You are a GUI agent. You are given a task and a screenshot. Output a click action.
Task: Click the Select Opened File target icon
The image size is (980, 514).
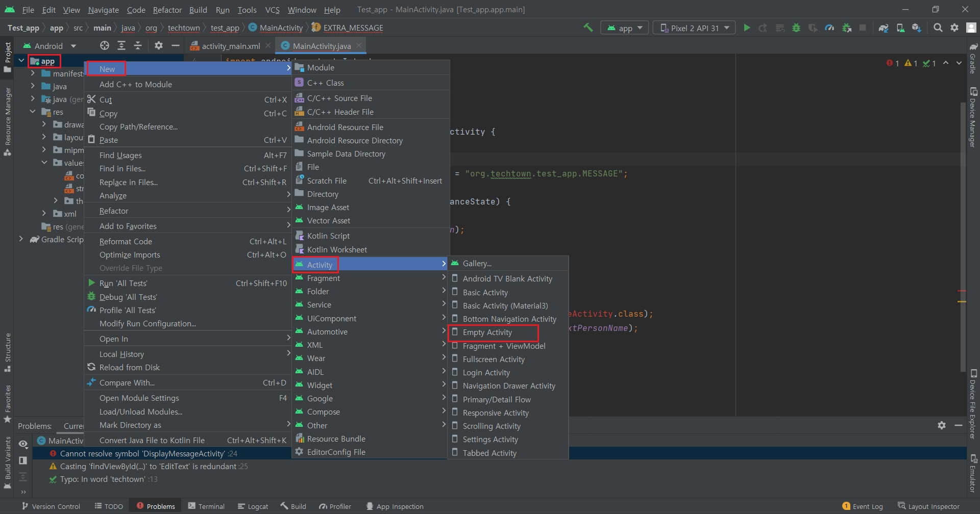105,45
